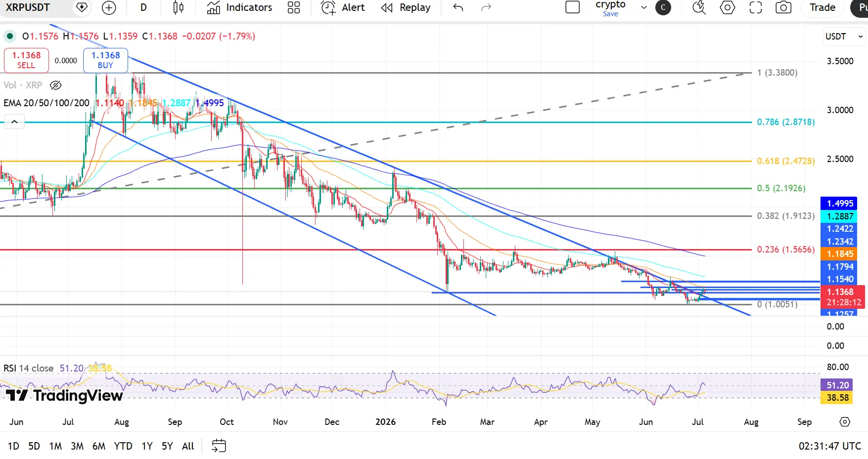Screen dimensions: 868x459
Task: Click the Aug 2026 label near Sep
Action: pos(751,422)
